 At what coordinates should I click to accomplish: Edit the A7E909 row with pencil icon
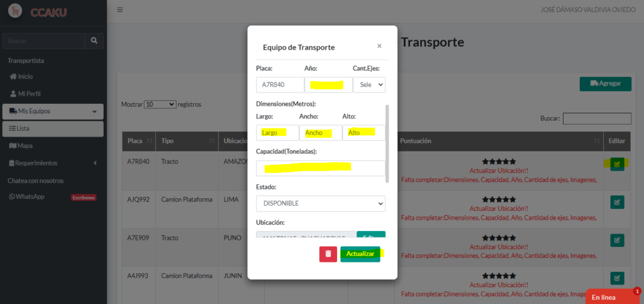point(617,240)
